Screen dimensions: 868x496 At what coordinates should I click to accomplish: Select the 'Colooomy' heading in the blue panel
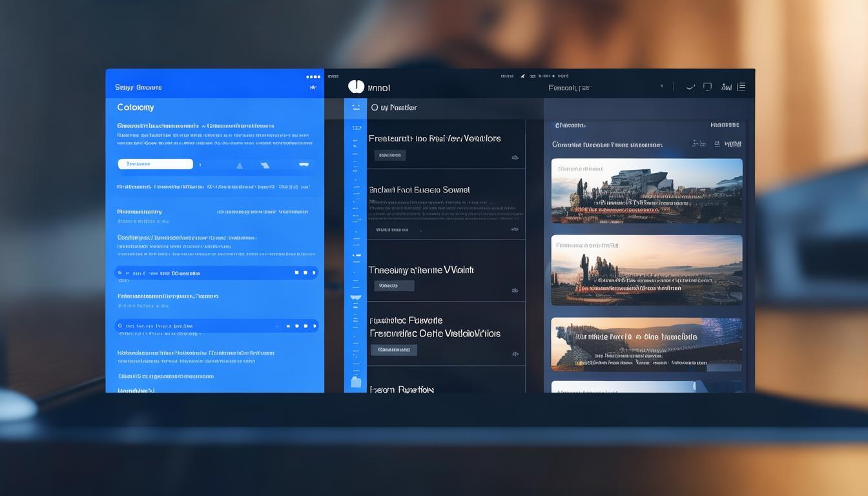pyautogui.click(x=136, y=107)
